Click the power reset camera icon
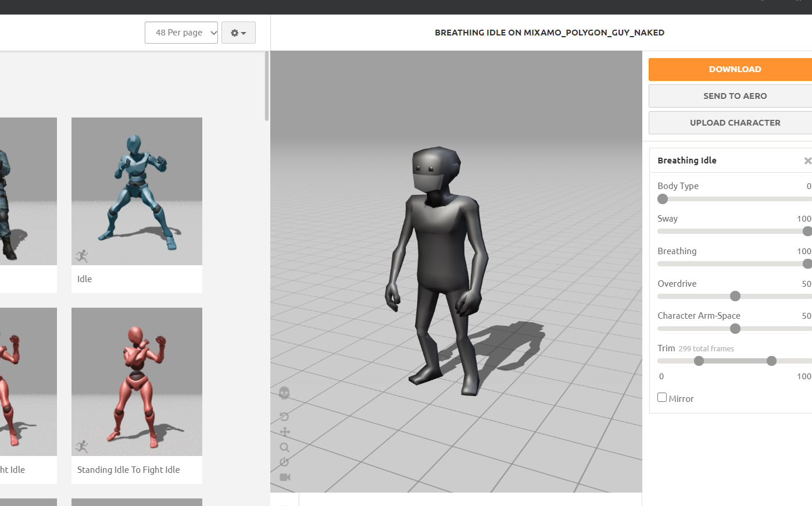This screenshot has height=506, width=812. pyautogui.click(x=284, y=462)
